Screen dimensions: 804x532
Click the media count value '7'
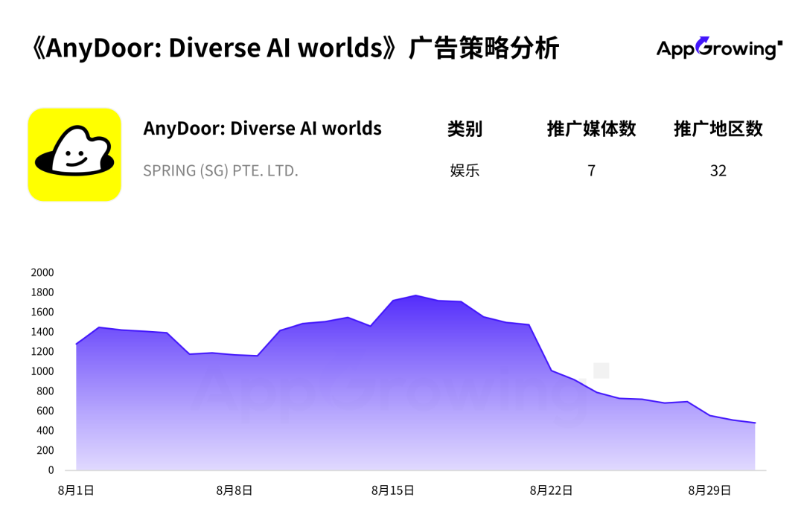tap(591, 170)
